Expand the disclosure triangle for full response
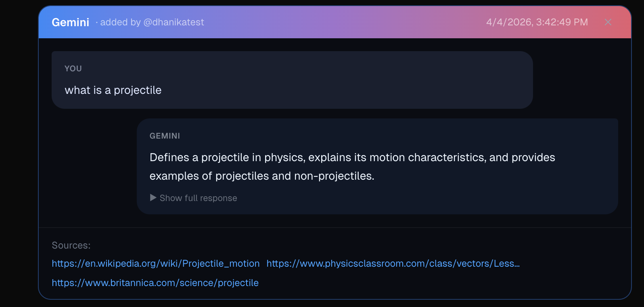This screenshot has width=644, height=307. pos(153,198)
